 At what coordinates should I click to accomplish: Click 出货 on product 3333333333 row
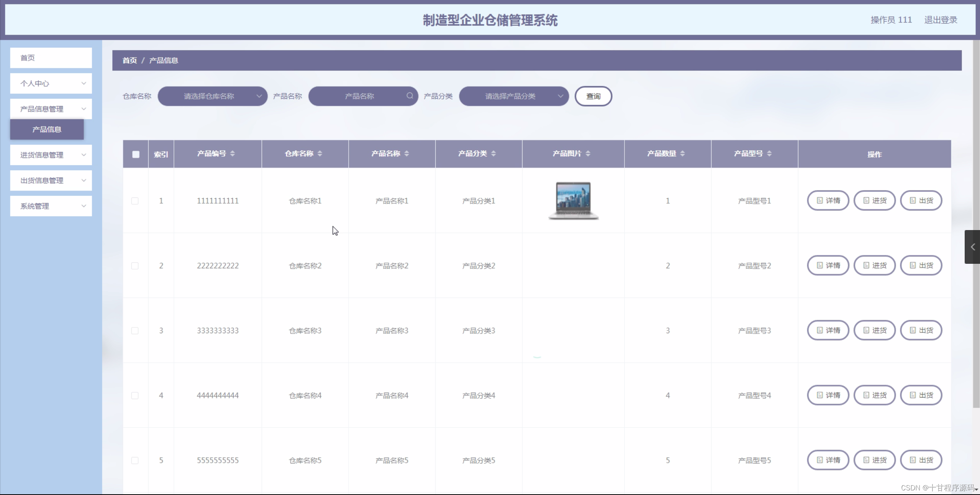tap(921, 330)
